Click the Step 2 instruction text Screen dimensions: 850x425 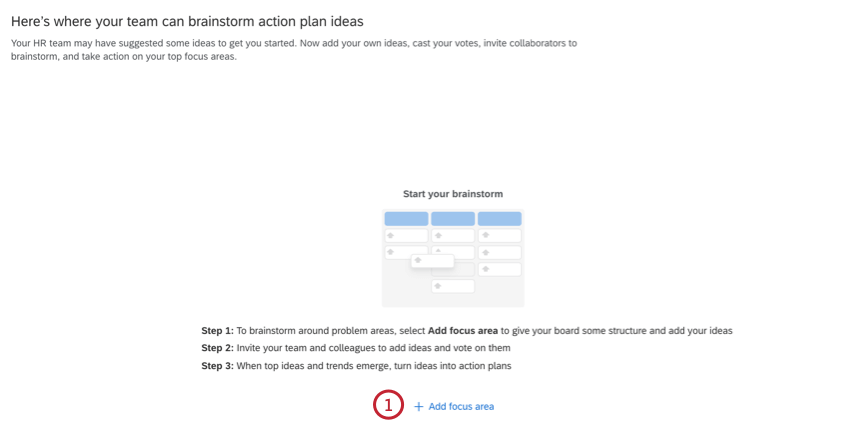(356, 348)
